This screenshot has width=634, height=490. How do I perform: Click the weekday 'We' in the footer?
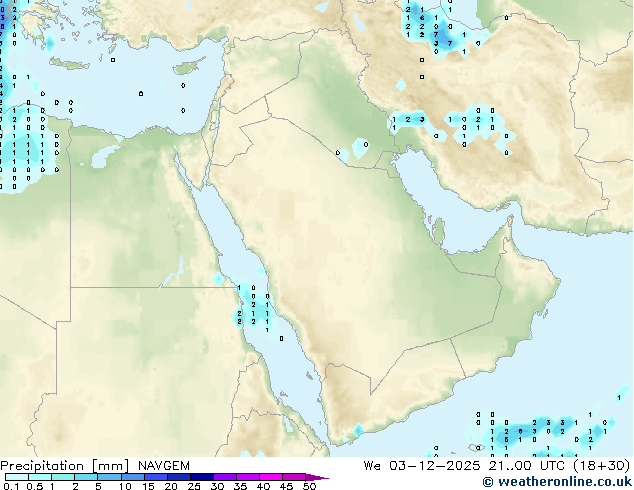[x=372, y=466]
